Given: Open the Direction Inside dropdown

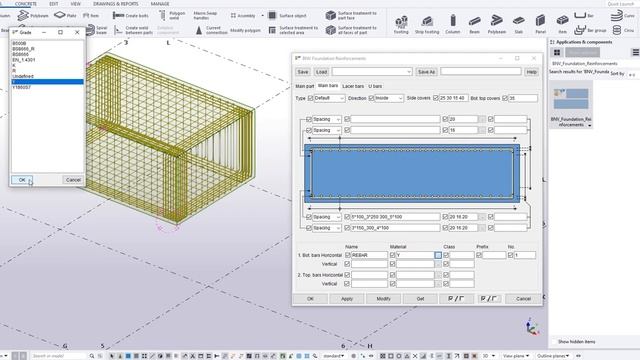Looking at the screenshot, I should tap(389, 98).
